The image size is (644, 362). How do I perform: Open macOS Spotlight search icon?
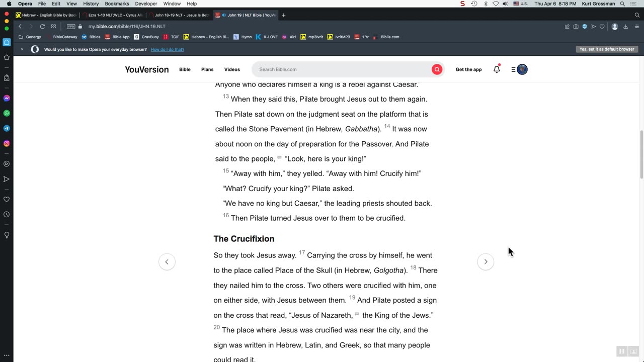pos(622,4)
